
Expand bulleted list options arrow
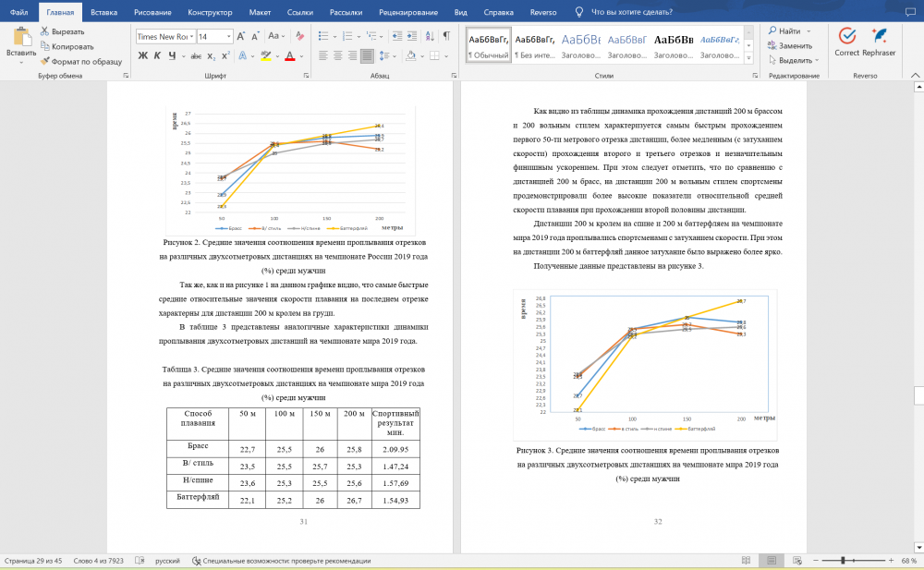(x=334, y=37)
